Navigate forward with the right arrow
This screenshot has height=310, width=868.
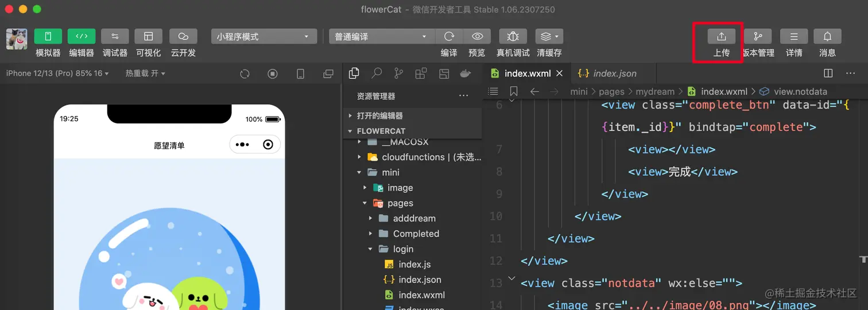click(554, 91)
